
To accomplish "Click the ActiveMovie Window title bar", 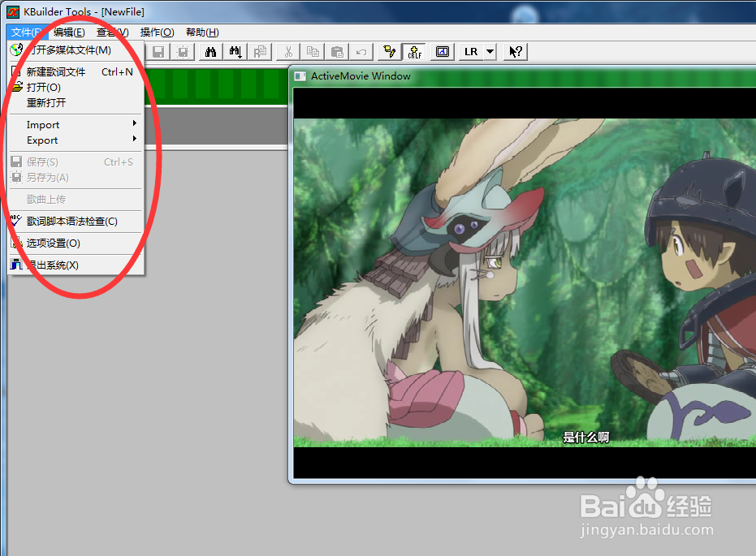I will tap(523, 76).
